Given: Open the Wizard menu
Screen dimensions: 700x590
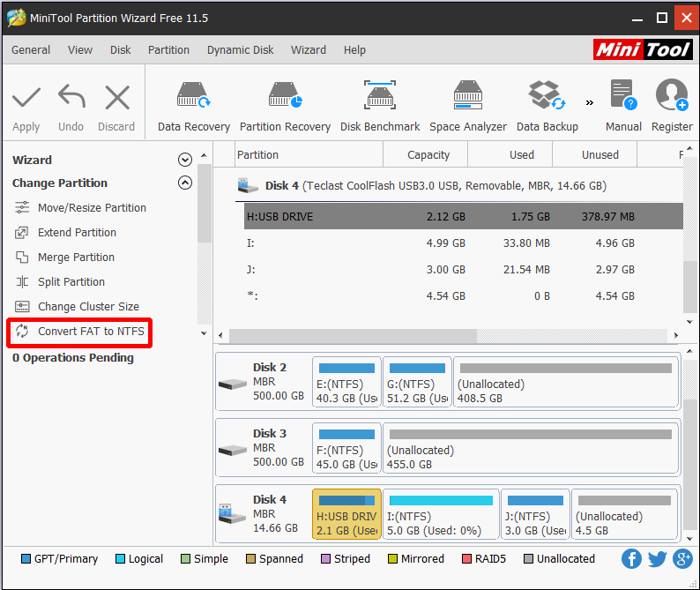Looking at the screenshot, I should click(309, 50).
